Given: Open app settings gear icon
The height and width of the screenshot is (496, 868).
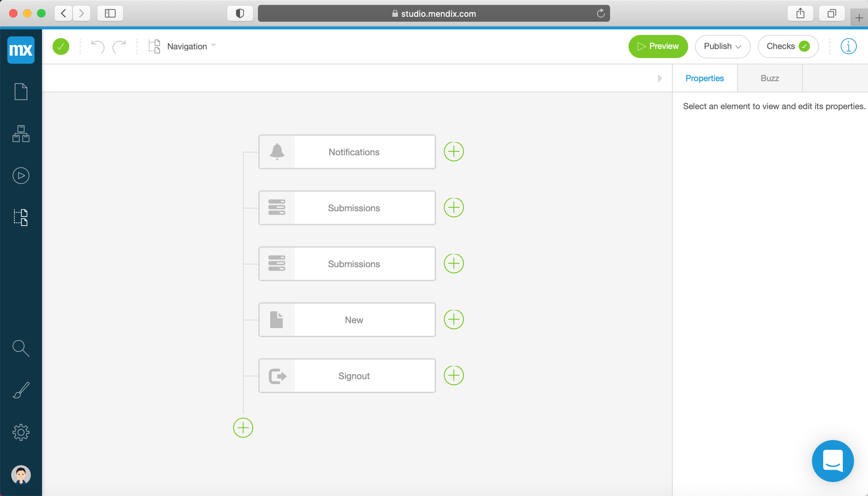Looking at the screenshot, I should point(21,432).
